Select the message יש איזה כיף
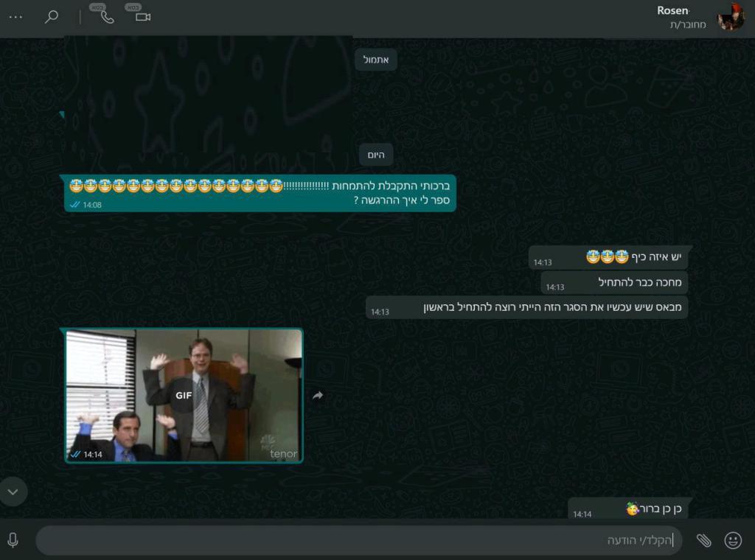Viewport: 755px width, 560px height. tap(608, 258)
